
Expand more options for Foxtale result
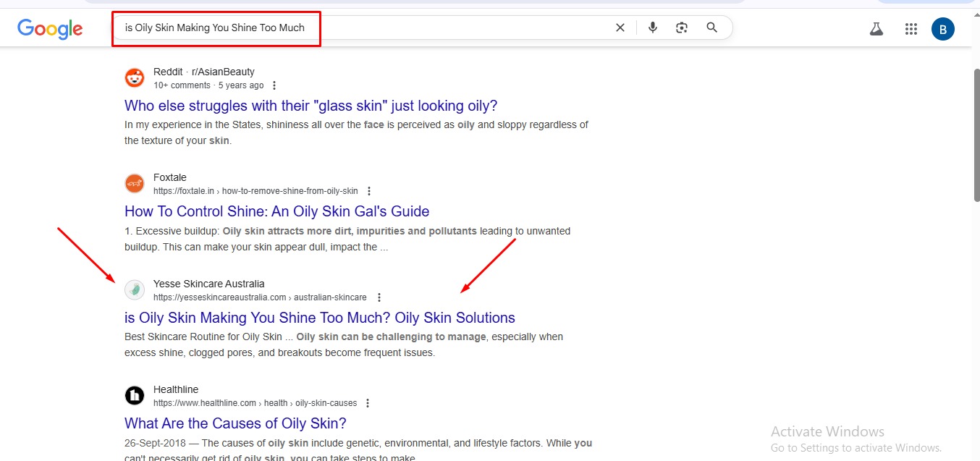(369, 191)
